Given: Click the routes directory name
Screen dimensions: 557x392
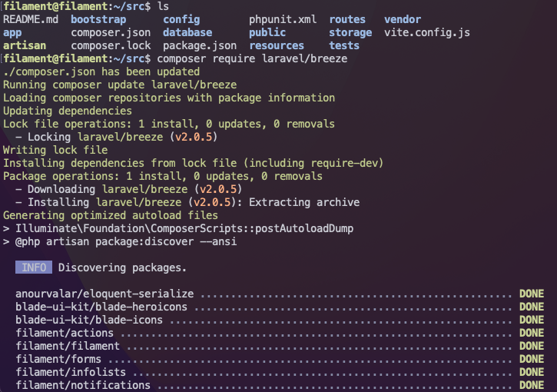Looking at the screenshot, I should pyautogui.click(x=347, y=19).
